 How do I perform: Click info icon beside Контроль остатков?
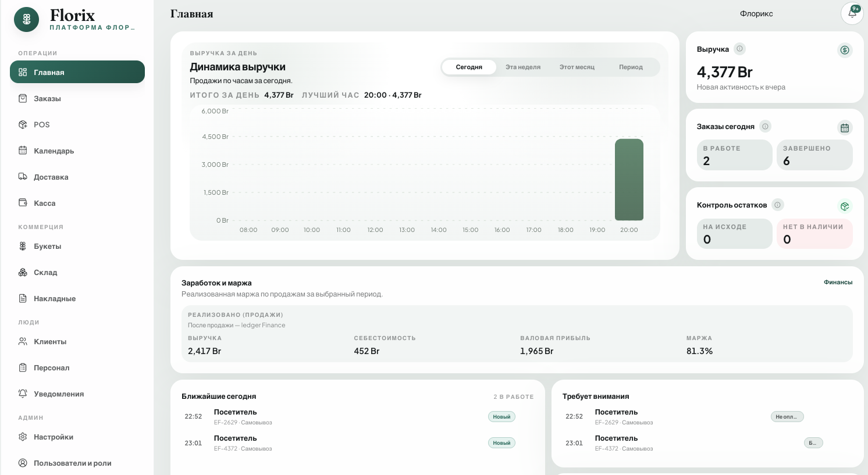click(x=777, y=205)
